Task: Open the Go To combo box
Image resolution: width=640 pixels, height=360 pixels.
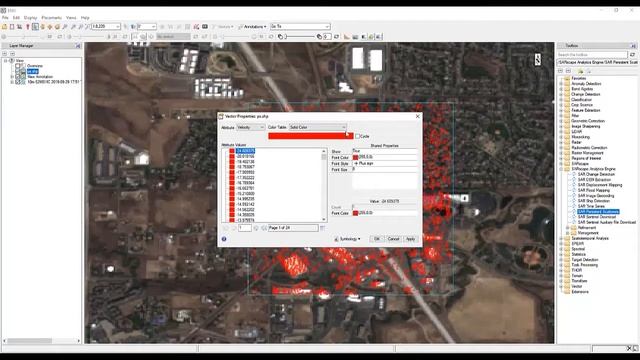Action: coord(300,27)
